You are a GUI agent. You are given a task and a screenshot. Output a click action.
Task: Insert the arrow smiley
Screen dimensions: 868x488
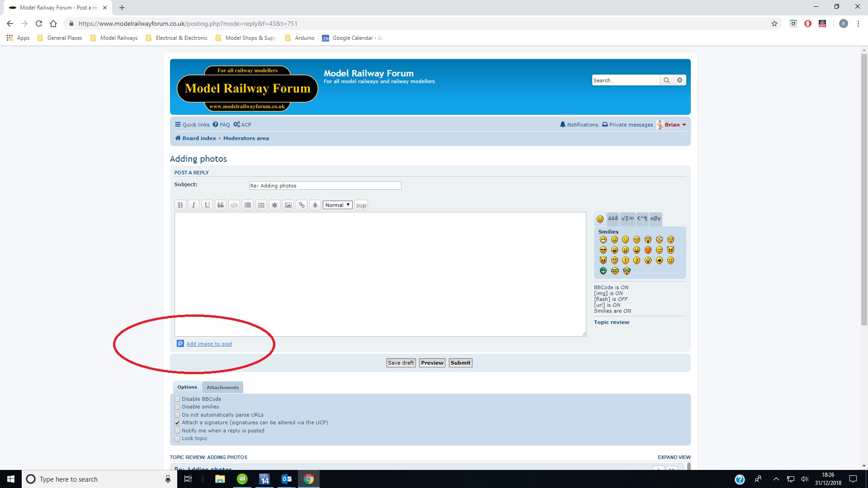coord(659,260)
